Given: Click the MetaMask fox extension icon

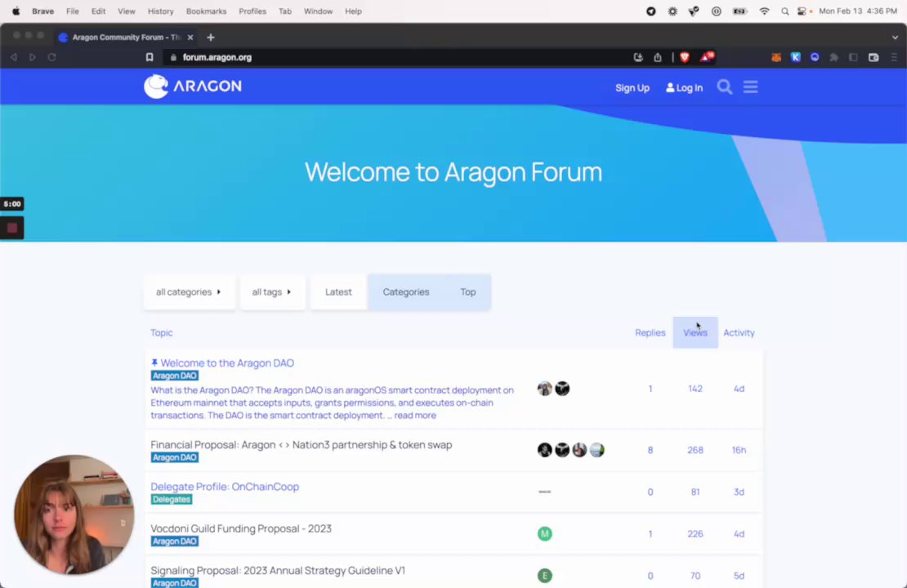Looking at the screenshot, I should (776, 57).
